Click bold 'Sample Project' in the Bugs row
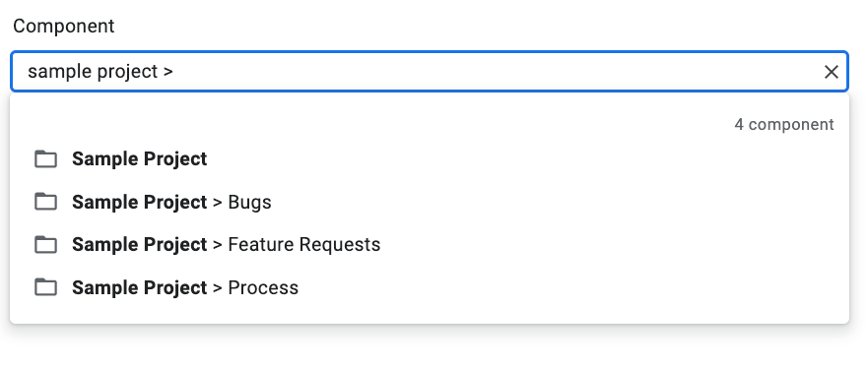Viewport: 868px width, 369px height. pos(140,203)
